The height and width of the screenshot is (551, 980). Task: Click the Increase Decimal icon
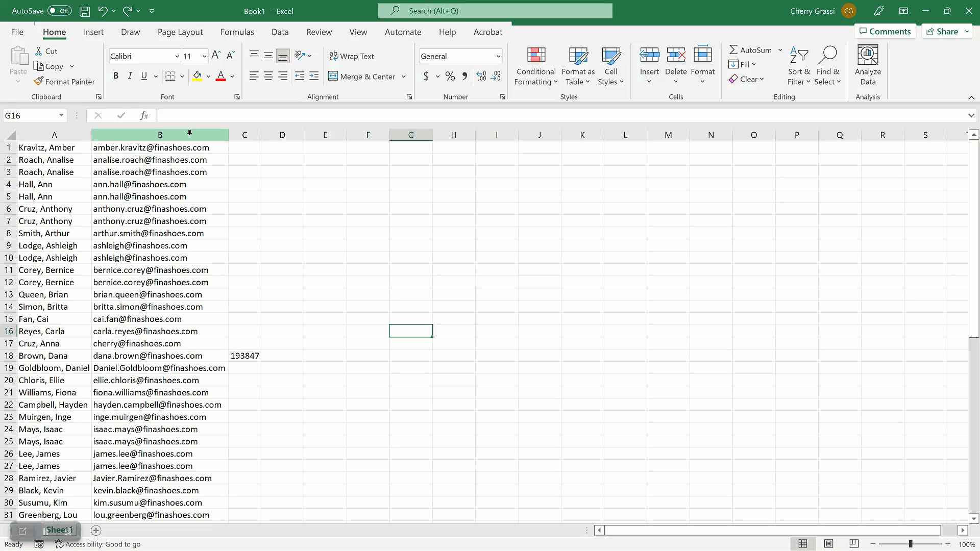[481, 76]
